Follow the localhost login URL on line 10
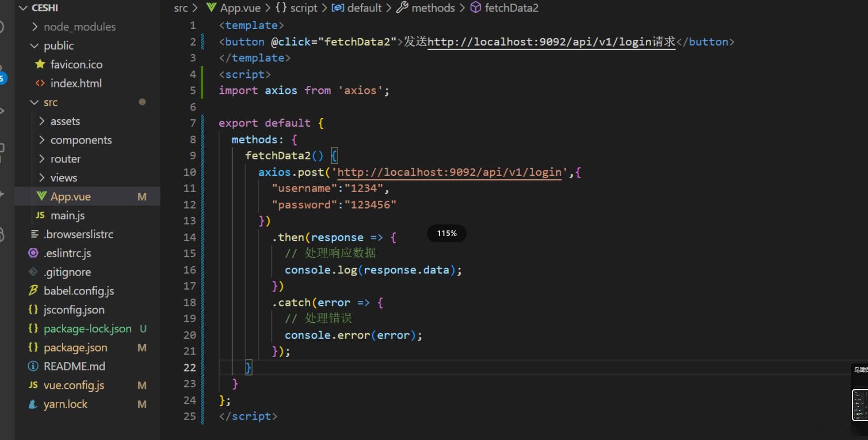 tap(449, 172)
